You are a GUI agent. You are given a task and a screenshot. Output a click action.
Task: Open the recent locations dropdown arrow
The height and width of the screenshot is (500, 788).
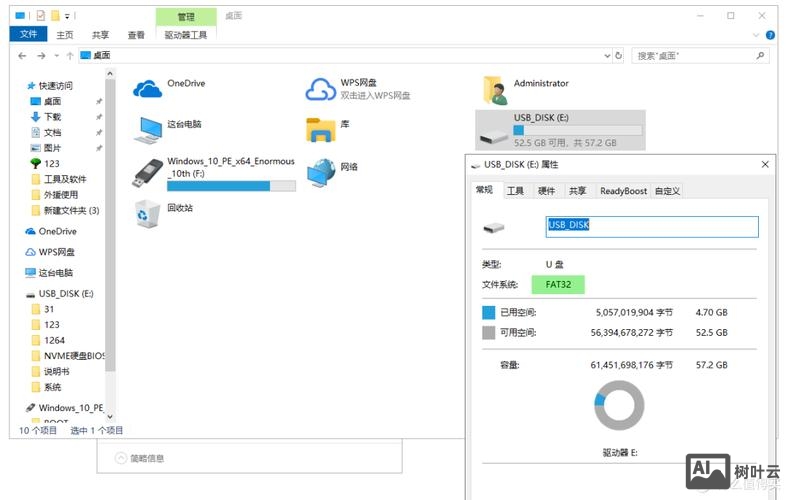pyautogui.click(x=57, y=56)
